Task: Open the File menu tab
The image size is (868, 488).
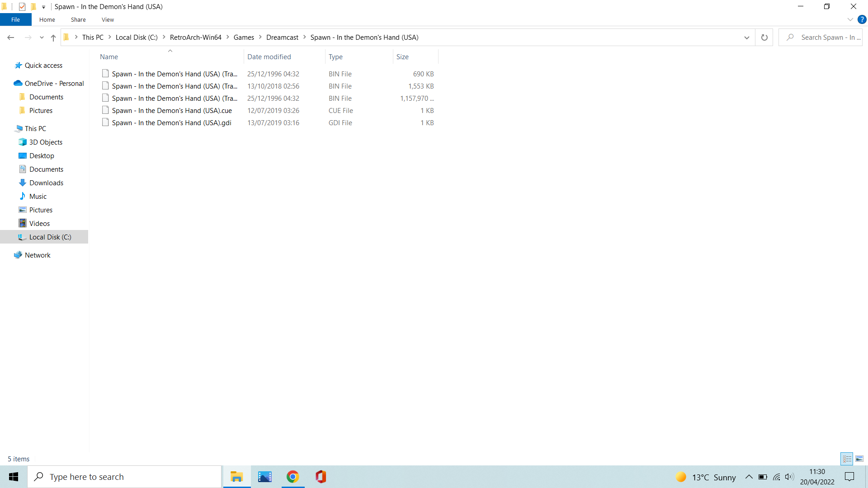Action: coord(15,19)
